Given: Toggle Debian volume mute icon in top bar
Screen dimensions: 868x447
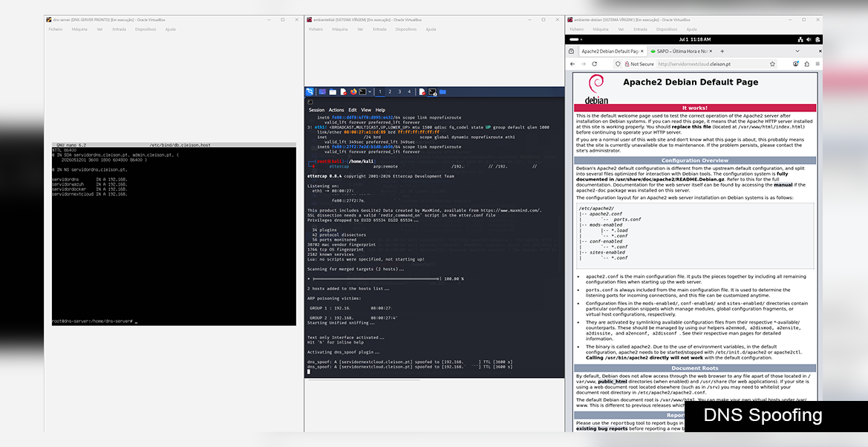Looking at the screenshot, I should pos(809,39).
